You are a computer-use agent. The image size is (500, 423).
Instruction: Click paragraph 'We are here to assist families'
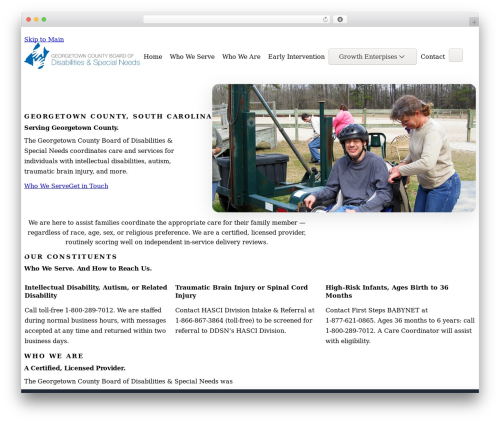coord(167,232)
